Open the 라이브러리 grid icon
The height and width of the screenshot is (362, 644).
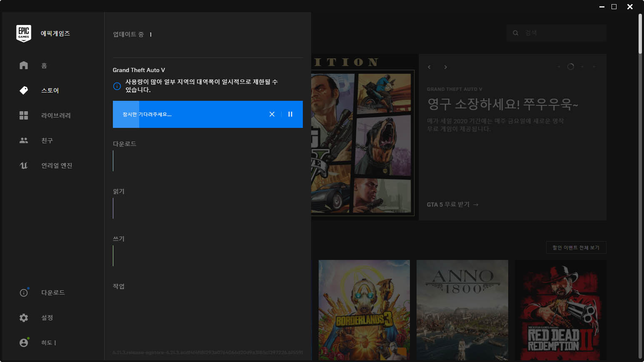24,115
